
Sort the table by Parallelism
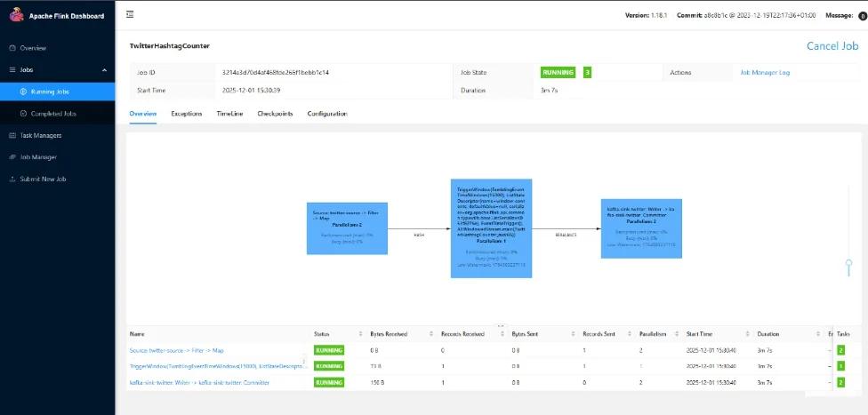[677, 334]
